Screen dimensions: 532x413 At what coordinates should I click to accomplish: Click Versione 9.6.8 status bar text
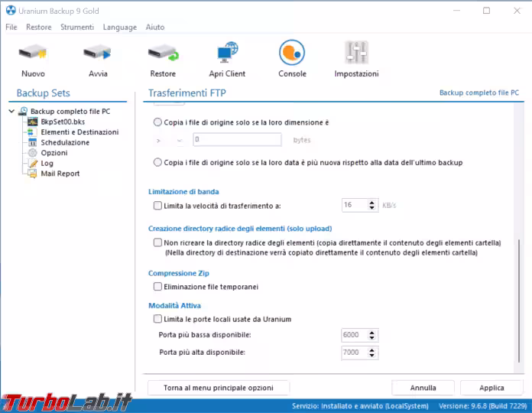483,406
